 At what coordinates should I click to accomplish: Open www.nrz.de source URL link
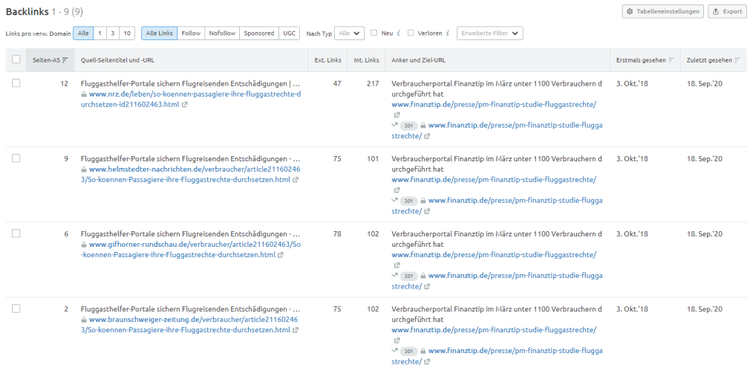(x=191, y=99)
